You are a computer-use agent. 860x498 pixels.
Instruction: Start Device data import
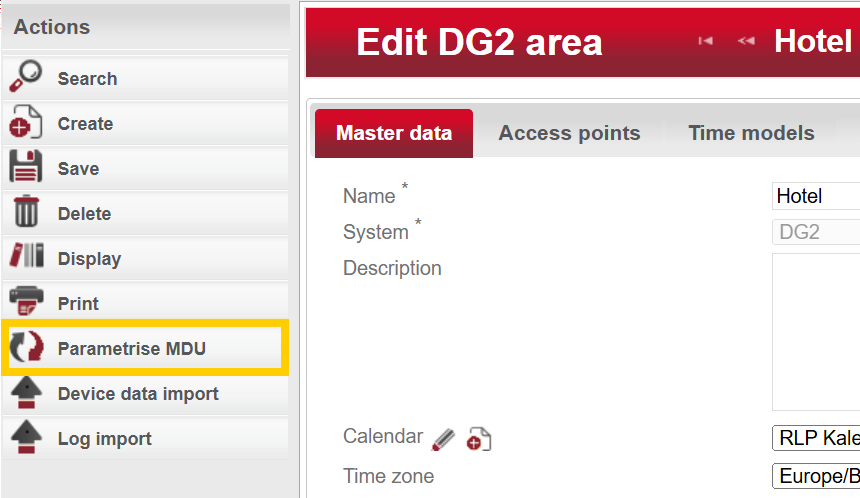[137, 394]
